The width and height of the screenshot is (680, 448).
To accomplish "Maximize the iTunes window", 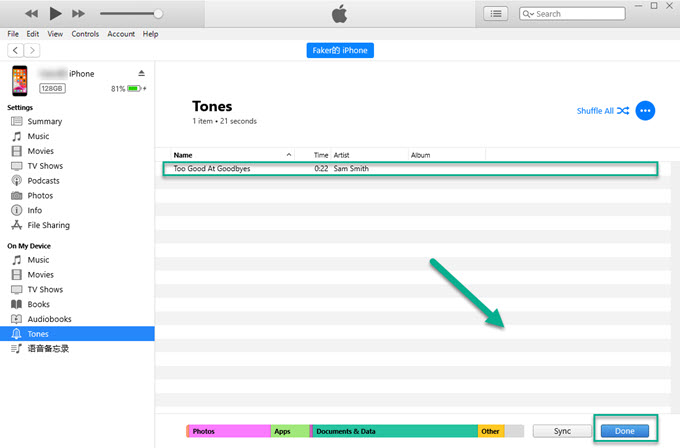I will [654, 6].
